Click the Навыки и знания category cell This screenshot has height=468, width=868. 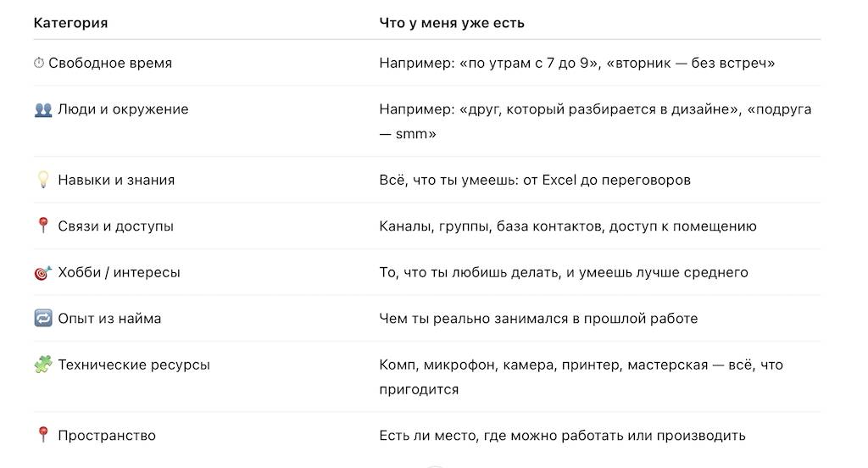116,180
